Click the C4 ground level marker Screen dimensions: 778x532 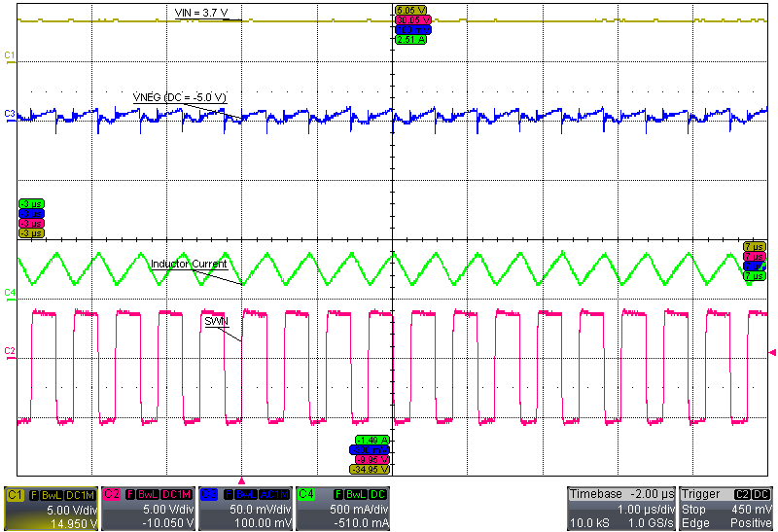click(x=9, y=292)
